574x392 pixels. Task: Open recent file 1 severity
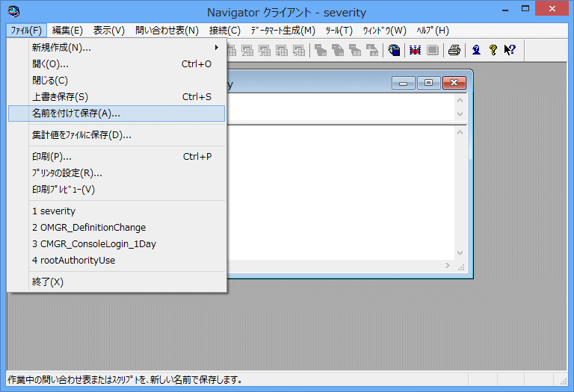117,211
